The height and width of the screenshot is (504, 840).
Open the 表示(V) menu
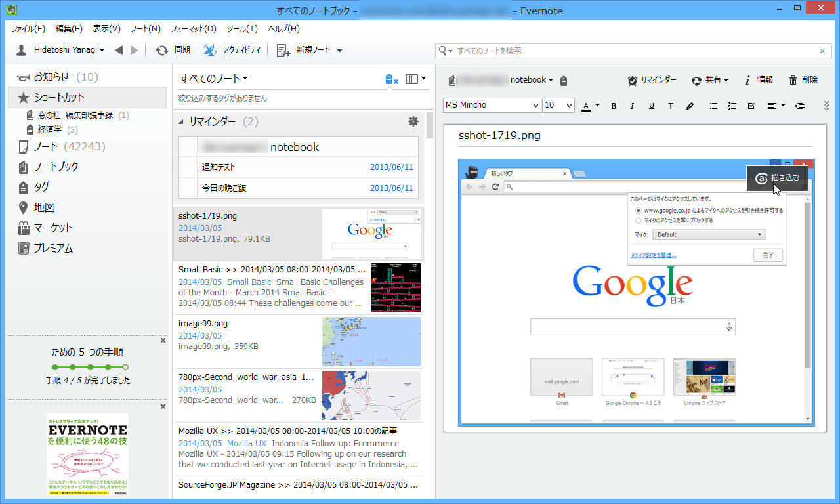coord(106,29)
